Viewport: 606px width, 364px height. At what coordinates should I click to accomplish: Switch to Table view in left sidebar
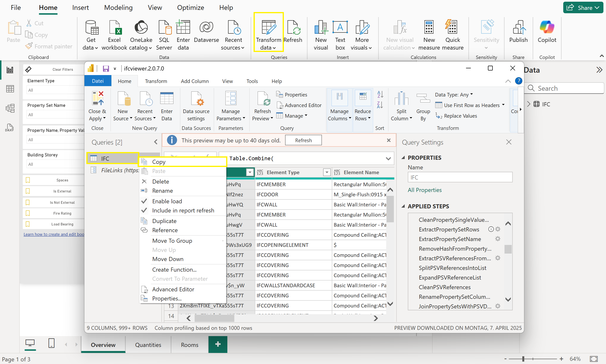10,89
